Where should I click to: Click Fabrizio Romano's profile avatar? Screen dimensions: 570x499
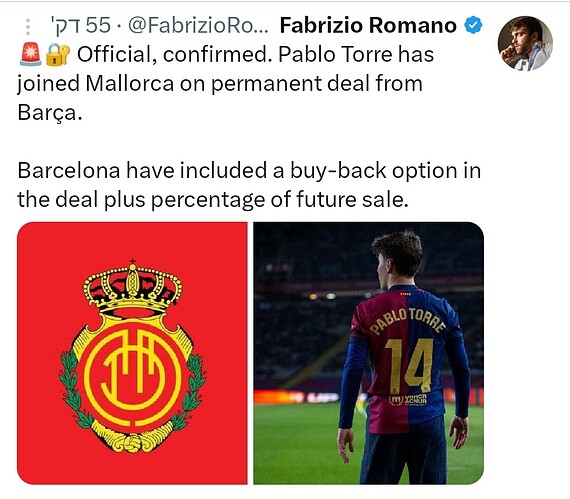pyautogui.click(x=525, y=43)
